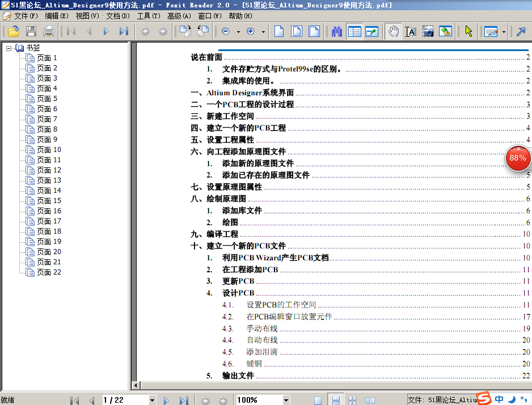Select actual size page view icon
Viewport: 532px width, 405px height.
[279, 32]
